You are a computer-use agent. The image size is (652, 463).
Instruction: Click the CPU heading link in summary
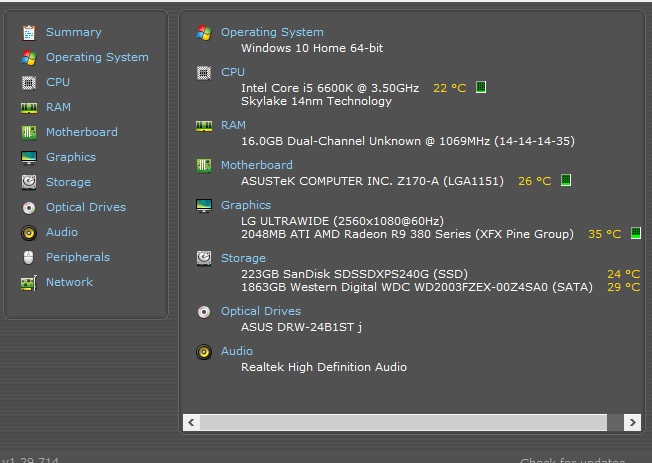coord(233,72)
